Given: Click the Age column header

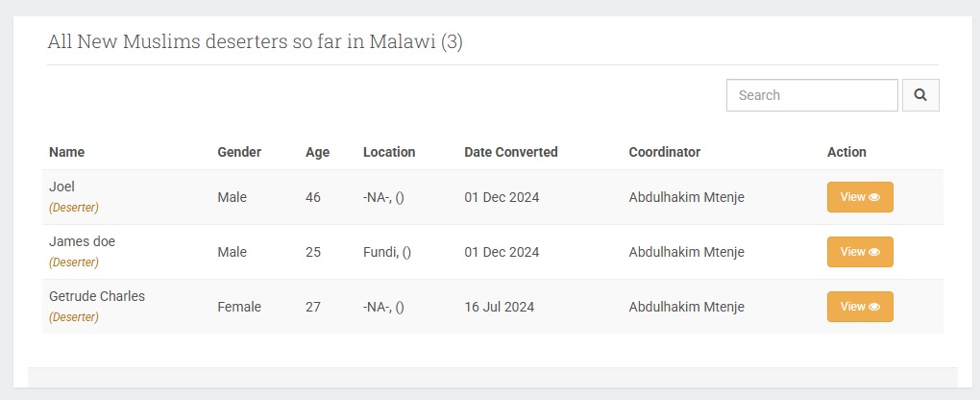Looking at the screenshot, I should [x=317, y=152].
